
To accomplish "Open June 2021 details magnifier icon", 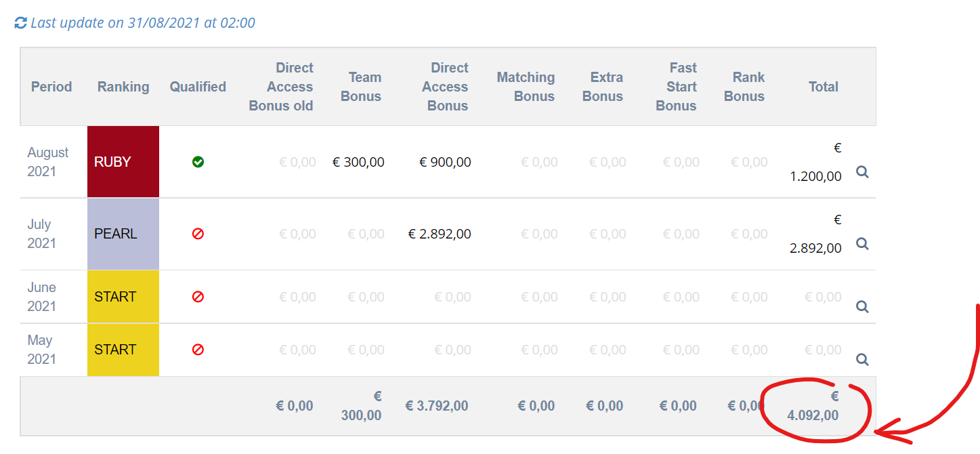I will (862, 306).
